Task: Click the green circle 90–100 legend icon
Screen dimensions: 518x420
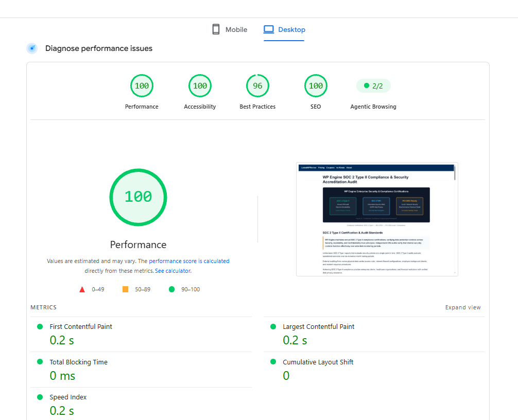Action: [x=171, y=289]
